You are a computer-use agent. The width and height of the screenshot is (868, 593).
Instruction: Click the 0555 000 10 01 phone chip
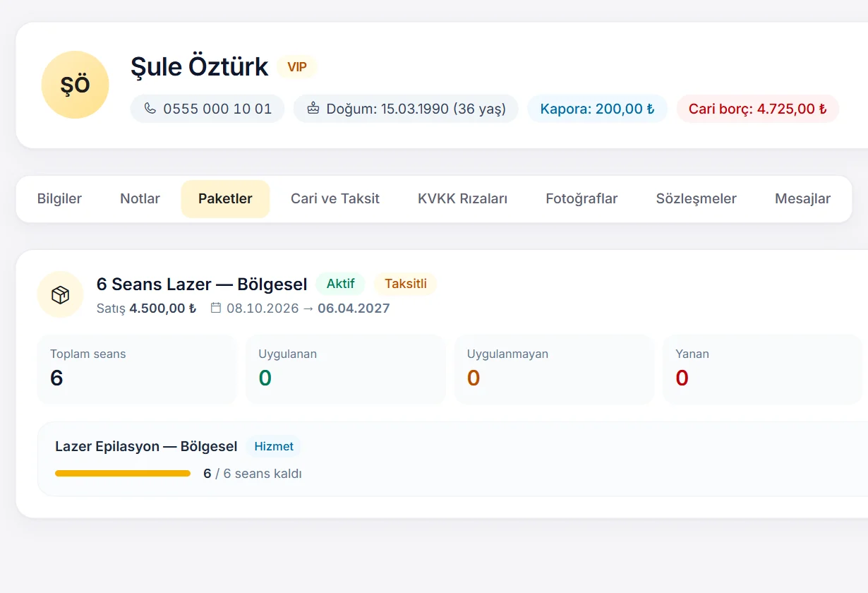pos(207,109)
